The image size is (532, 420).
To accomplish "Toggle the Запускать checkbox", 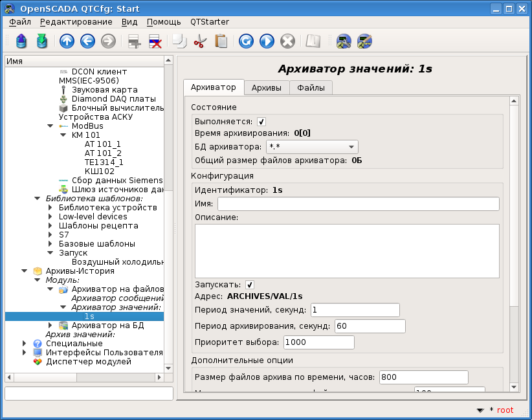I will point(250,285).
